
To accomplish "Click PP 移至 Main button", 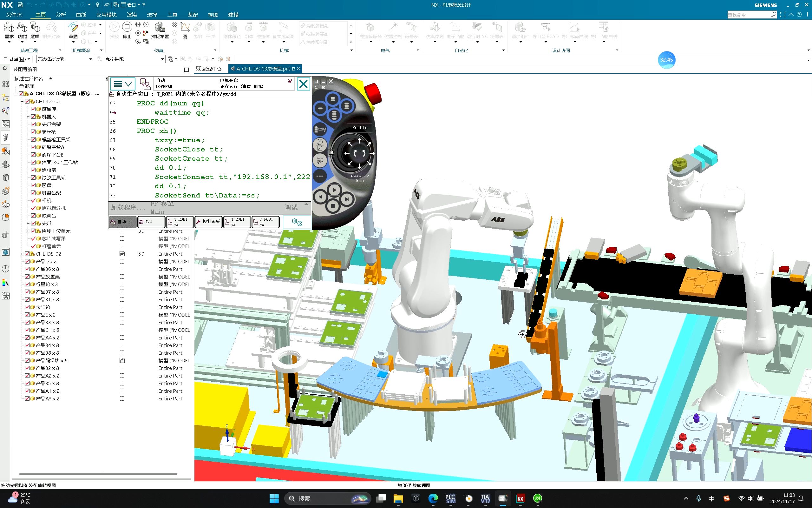I will (162, 208).
